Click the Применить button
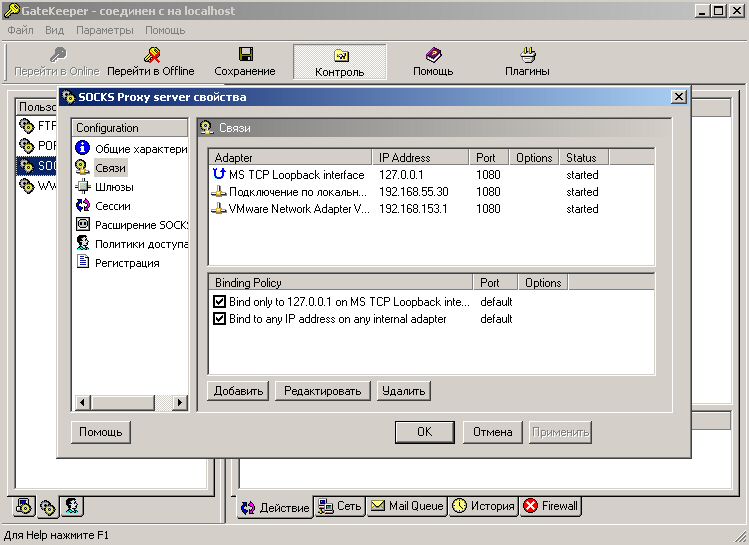 pos(560,432)
